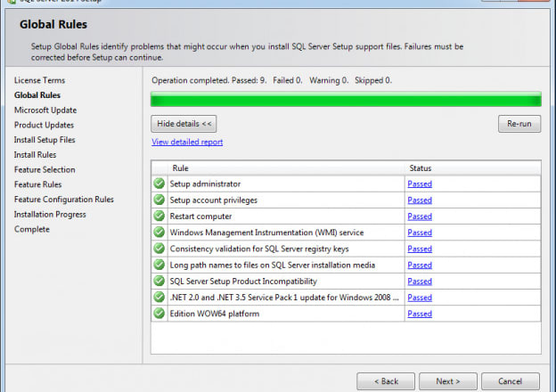Select Complete step in sidebar
The height and width of the screenshot is (392, 556).
pyautogui.click(x=32, y=229)
